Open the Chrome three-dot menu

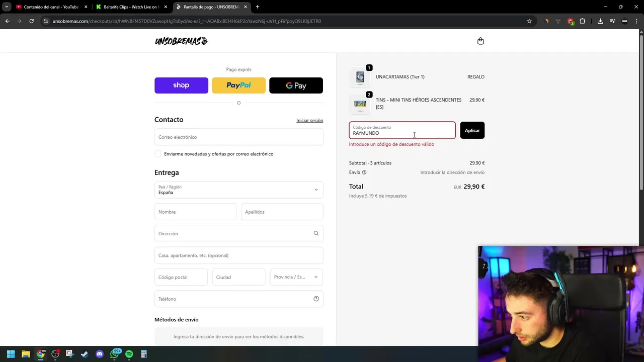636,21
